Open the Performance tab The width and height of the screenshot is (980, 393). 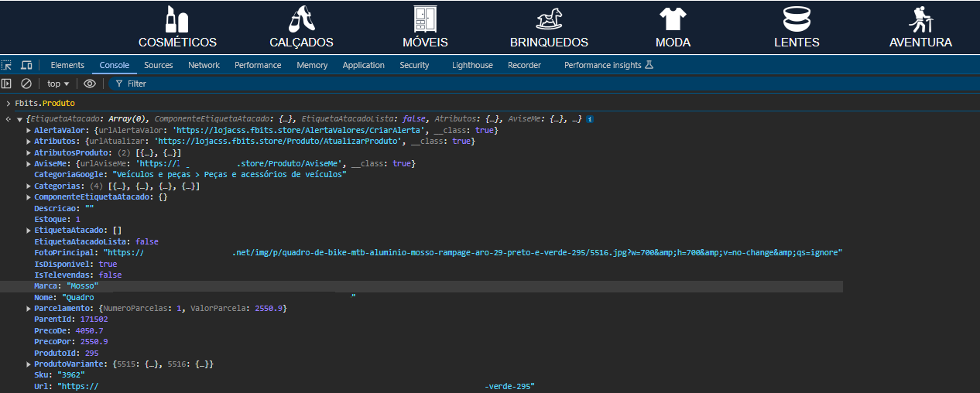tap(258, 65)
